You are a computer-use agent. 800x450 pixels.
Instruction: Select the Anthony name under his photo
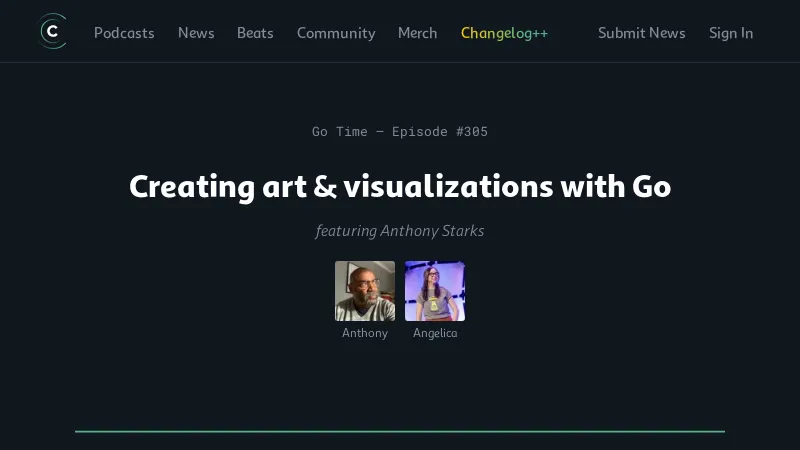point(365,333)
